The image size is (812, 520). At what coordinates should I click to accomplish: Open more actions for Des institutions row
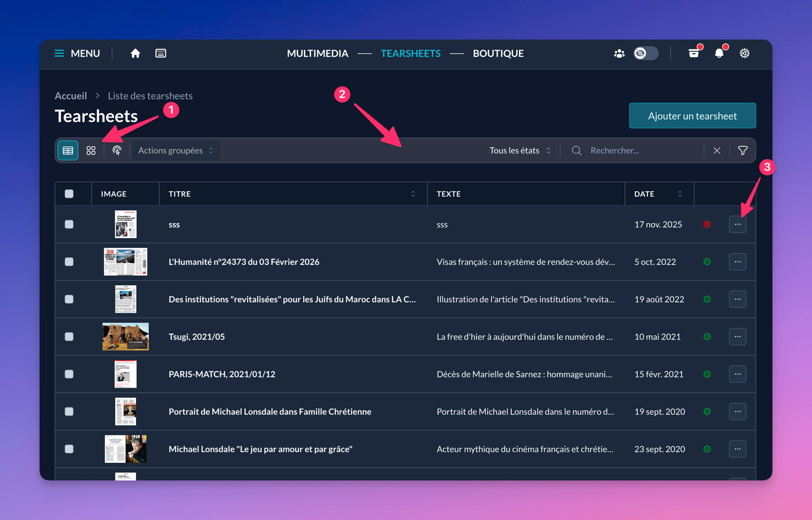click(737, 299)
